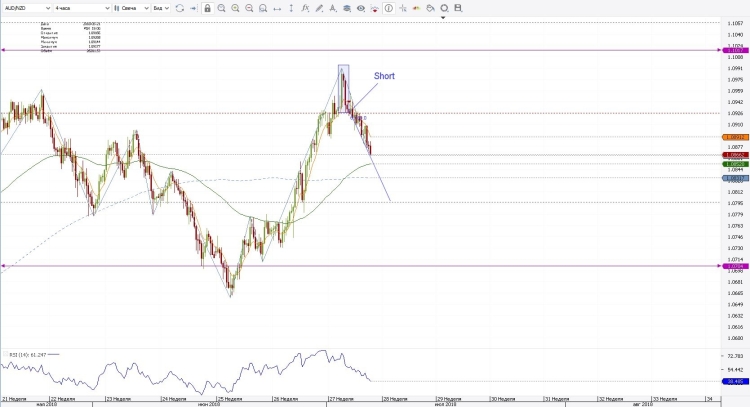
Task: Click the 72.703 RSI scale value
Action: point(735,356)
